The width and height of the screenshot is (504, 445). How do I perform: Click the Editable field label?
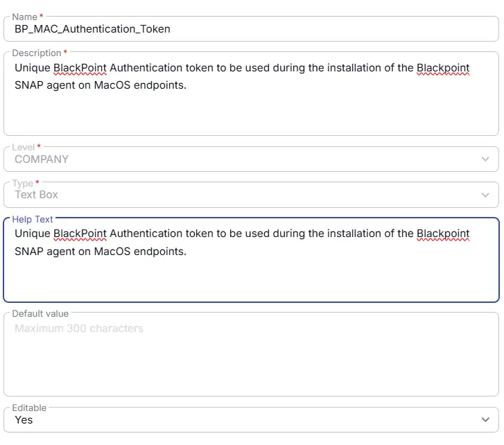[x=29, y=408]
